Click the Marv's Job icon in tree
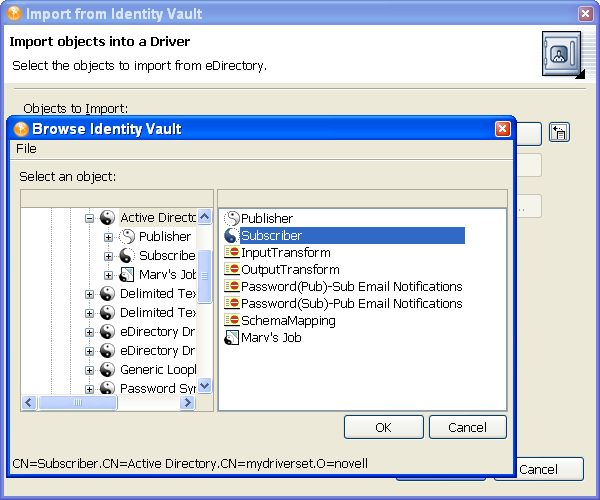 point(127,275)
